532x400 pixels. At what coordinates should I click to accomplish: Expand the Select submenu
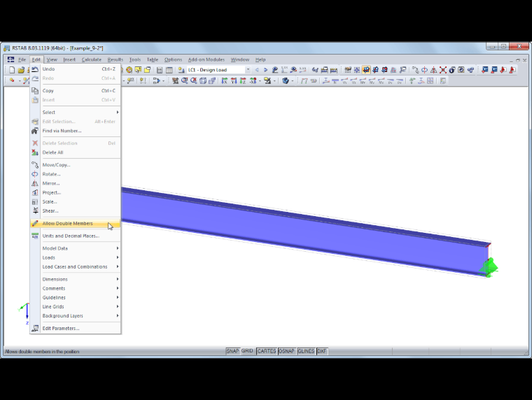tap(76, 113)
